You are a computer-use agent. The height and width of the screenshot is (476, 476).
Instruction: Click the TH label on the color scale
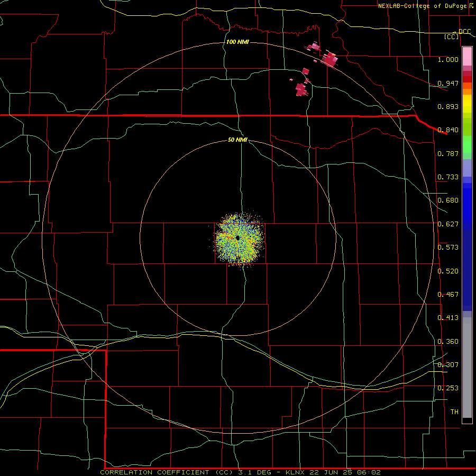[454, 412]
